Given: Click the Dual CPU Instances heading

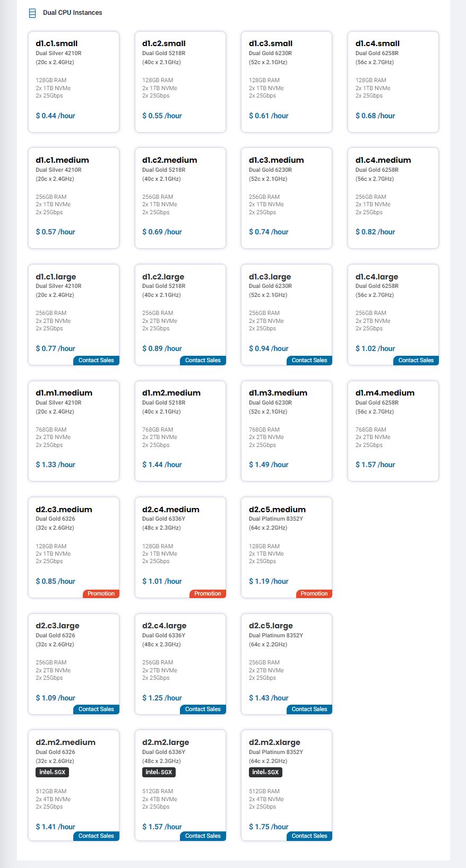Looking at the screenshot, I should coord(73,13).
